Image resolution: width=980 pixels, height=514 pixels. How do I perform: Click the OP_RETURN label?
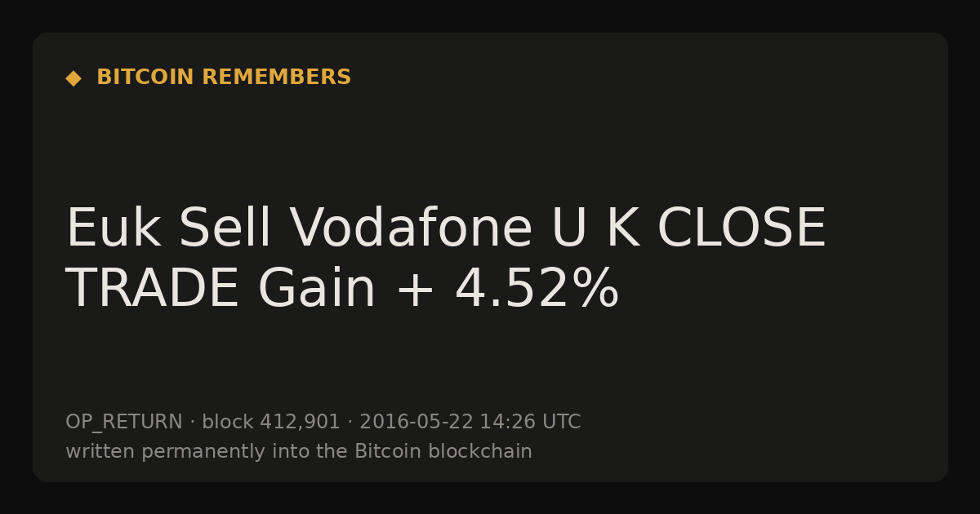[x=124, y=423]
